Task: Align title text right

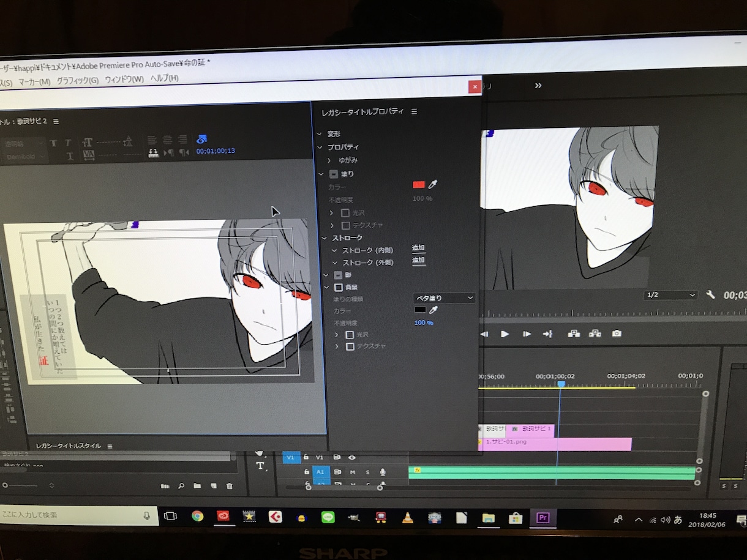Action: (182, 140)
